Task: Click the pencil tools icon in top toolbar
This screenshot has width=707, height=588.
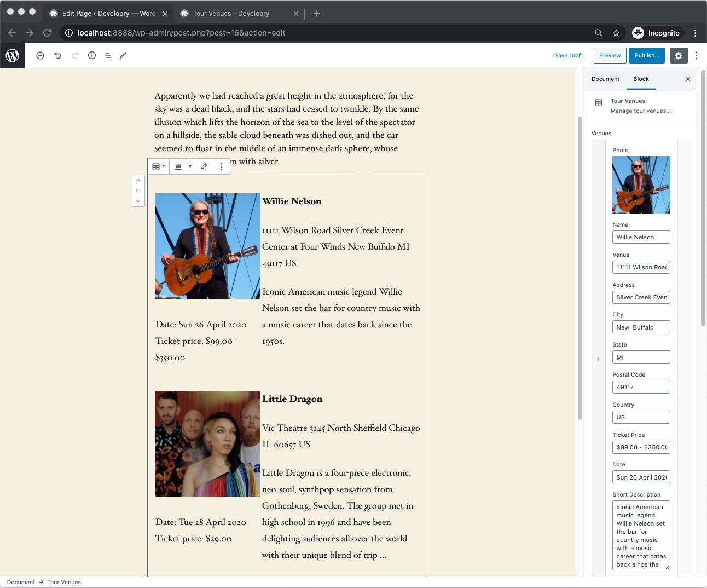Action: [123, 55]
